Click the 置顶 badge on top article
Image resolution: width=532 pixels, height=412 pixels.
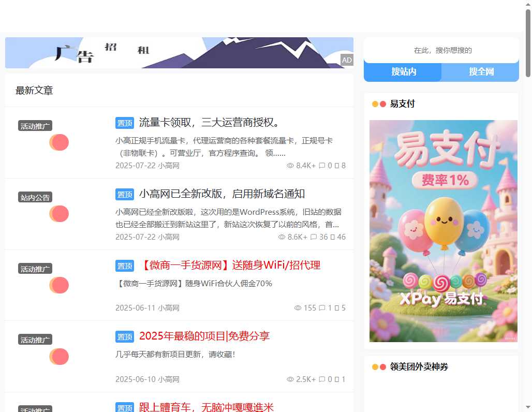[x=124, y=123]
